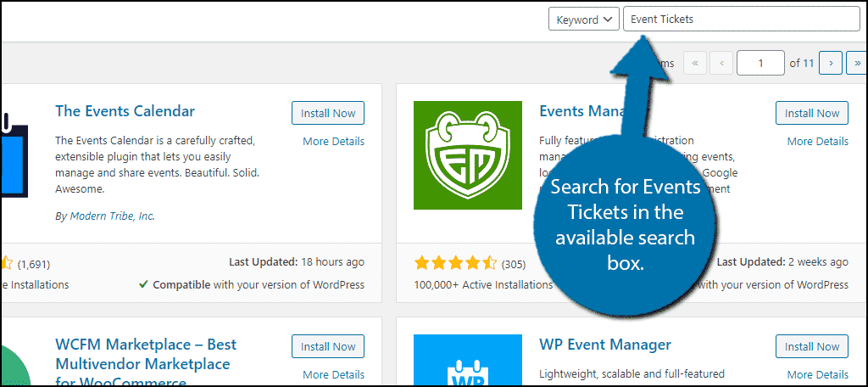
Task: View More Details for Events Manager
Action: (818, 142)
